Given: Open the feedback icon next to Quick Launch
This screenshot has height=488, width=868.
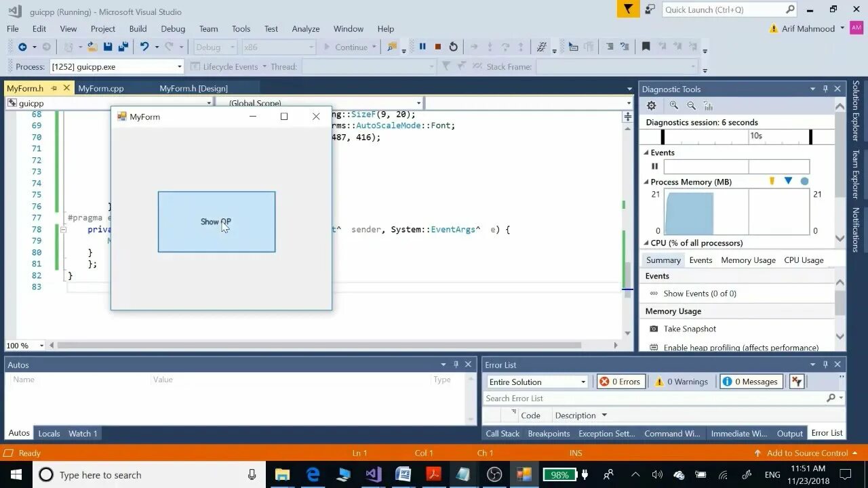Looking at the screenshot, I should coord(650,9).
